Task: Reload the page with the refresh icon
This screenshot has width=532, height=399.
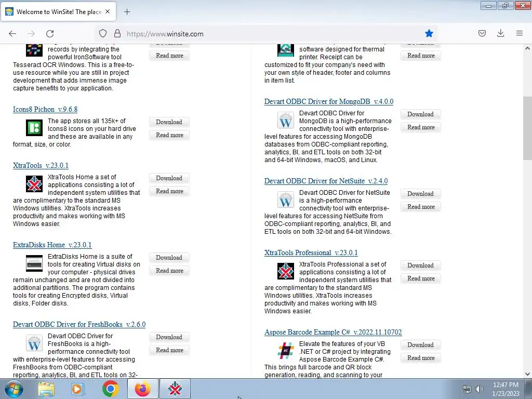Action: [x=50, y=34]
